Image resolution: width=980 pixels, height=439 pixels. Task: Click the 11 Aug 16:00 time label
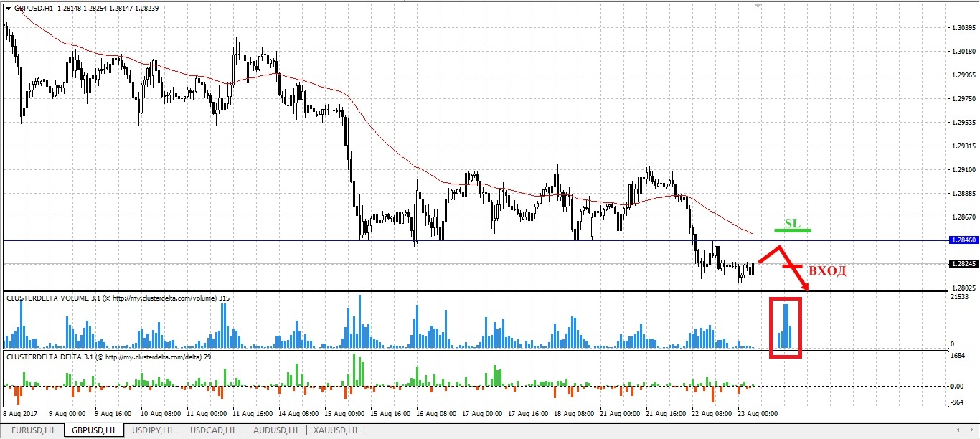click(x=253, y=414)
